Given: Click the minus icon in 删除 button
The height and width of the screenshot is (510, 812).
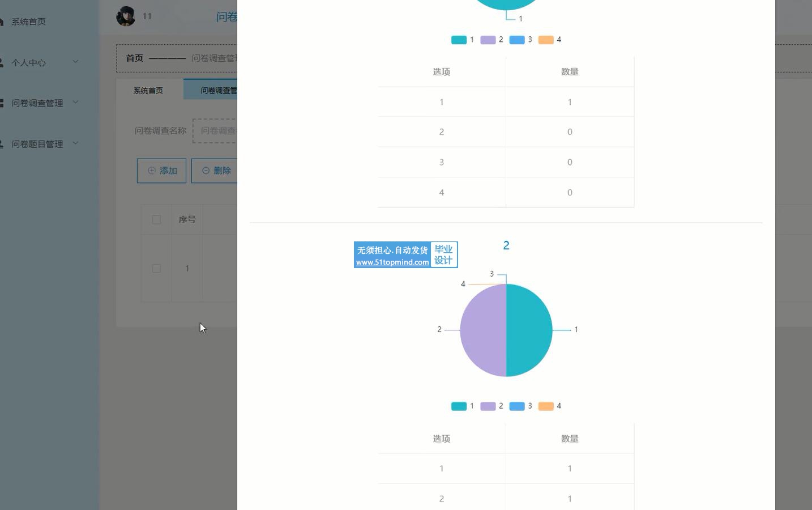Looking at the screenshot, I should click(206, 171).
